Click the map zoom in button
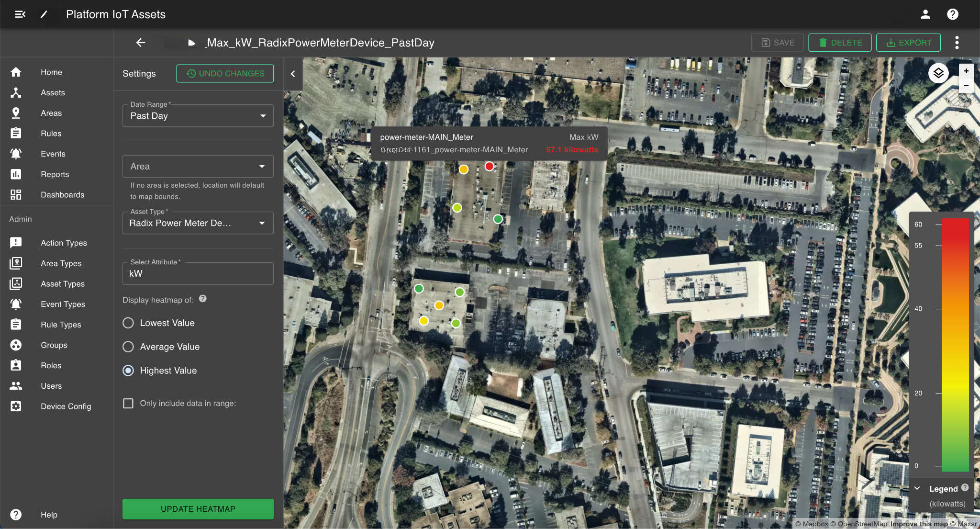 click(966, 71)
